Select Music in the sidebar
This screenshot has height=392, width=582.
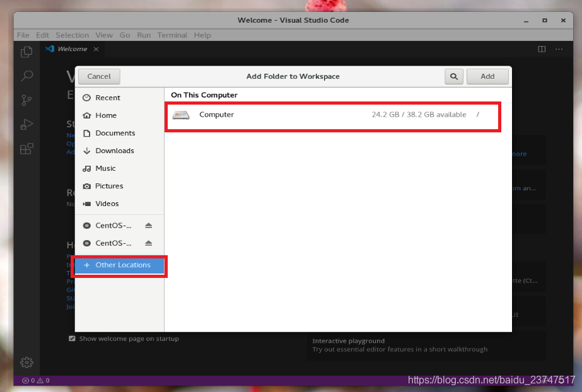pyautogui.click(x=120, y=168)
